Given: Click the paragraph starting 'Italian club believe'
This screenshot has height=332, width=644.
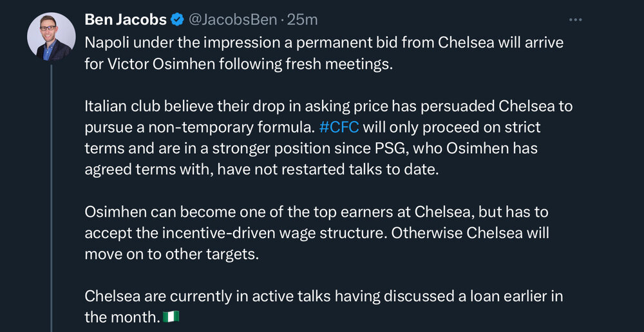Looking at the screenshot, I should click(328, 138).
